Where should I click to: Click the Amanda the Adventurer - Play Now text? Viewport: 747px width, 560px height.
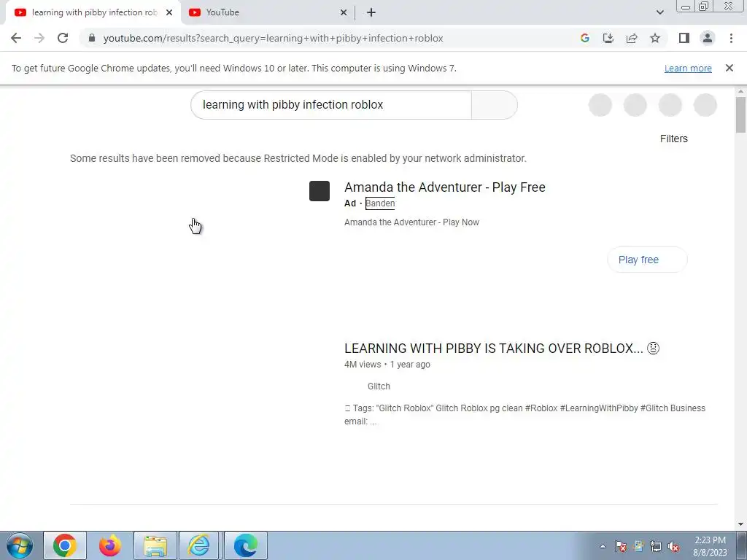pos(411,222)
